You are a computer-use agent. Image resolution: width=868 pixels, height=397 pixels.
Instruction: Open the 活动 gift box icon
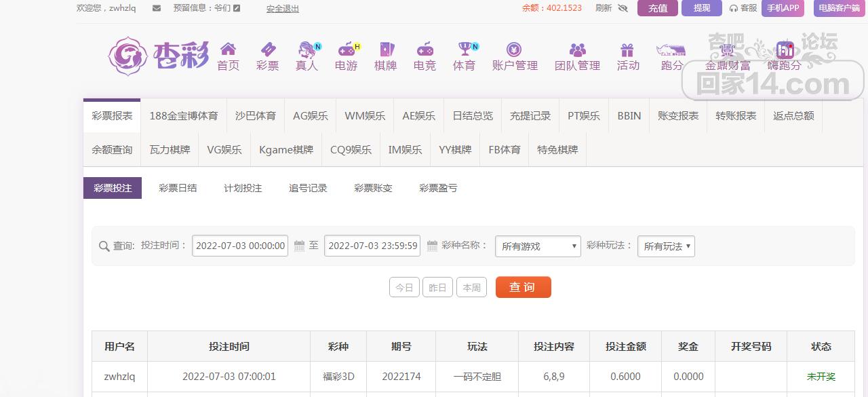(627, 50)
